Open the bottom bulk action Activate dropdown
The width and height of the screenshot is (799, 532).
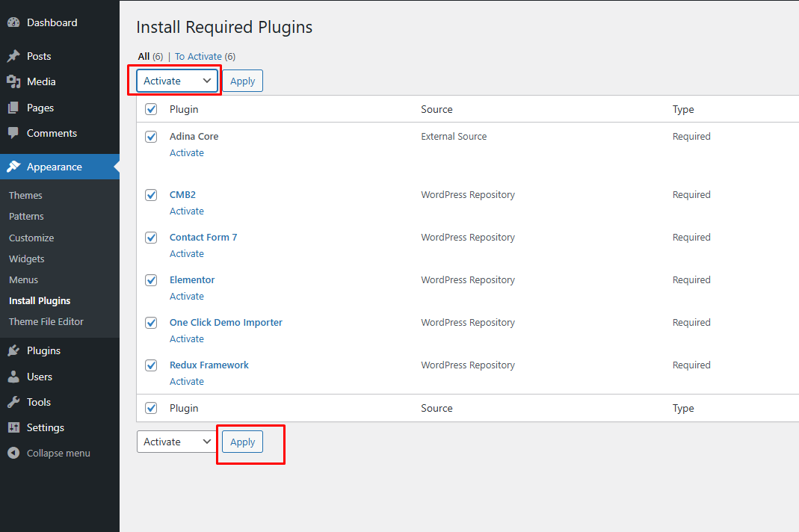click(177, 442)
